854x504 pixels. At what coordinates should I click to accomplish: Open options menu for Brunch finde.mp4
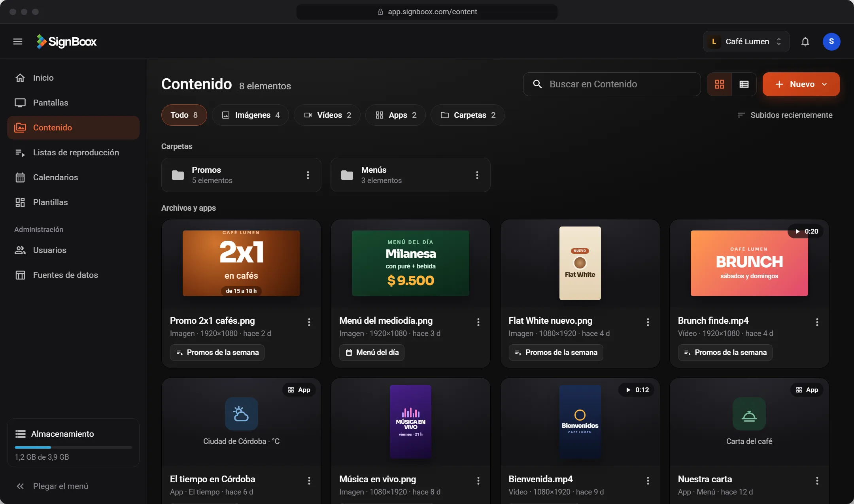(x=817, y=322)
